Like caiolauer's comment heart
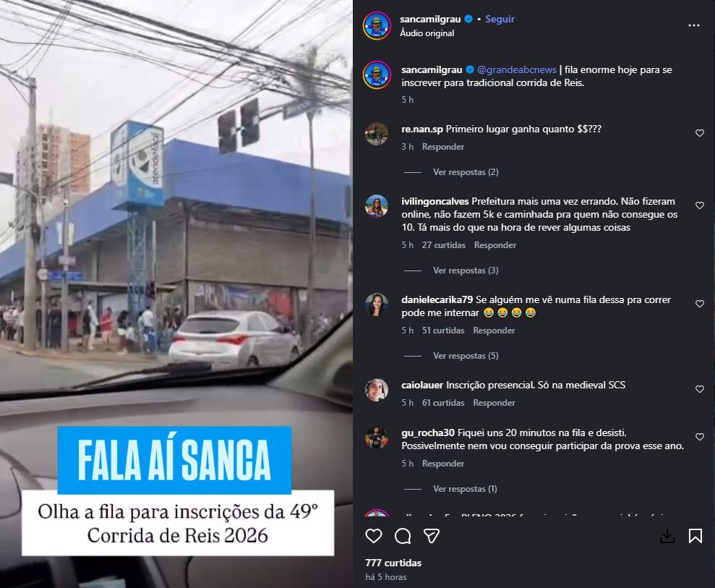 coord(700,389)
